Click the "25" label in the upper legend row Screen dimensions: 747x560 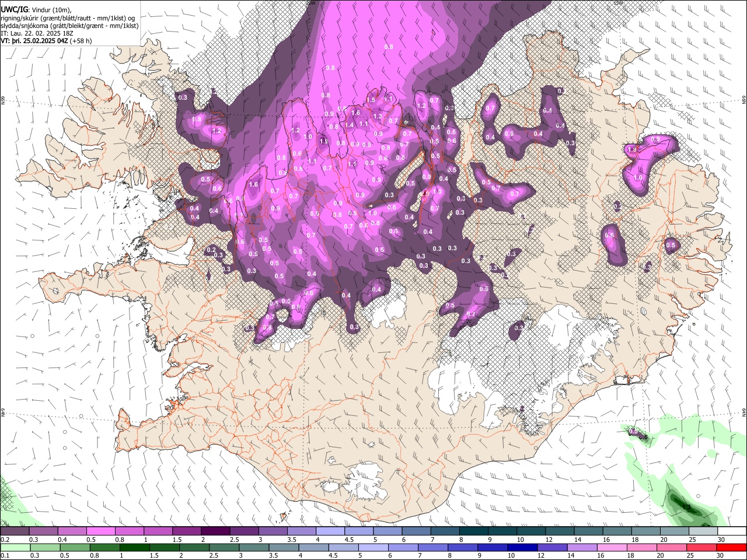(693, 540)
